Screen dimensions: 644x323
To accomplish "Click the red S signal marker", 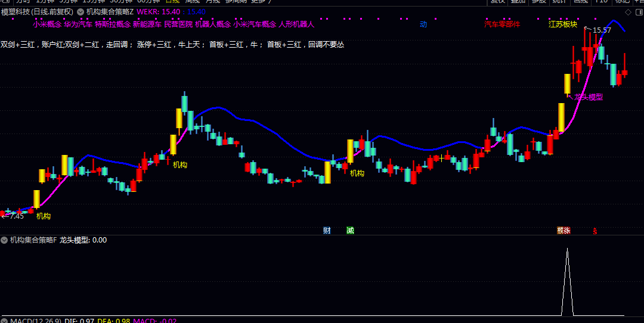I will (x=595, y=231).
